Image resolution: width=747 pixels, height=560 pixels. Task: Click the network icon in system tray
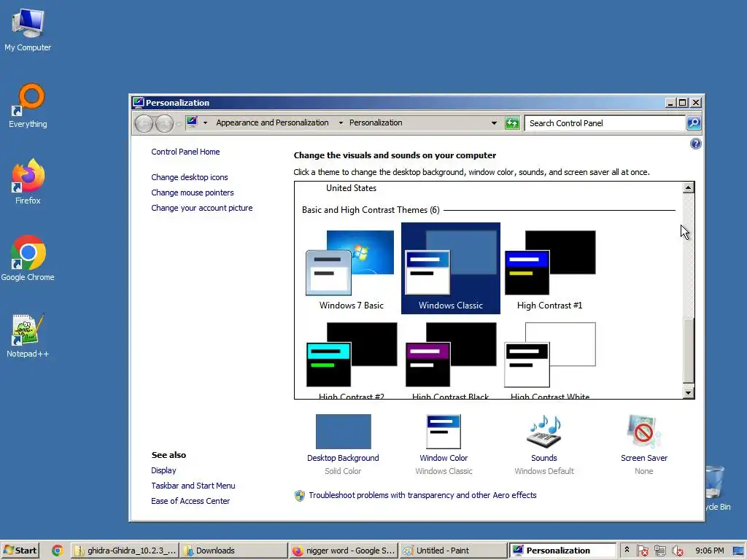pos(659,551)
